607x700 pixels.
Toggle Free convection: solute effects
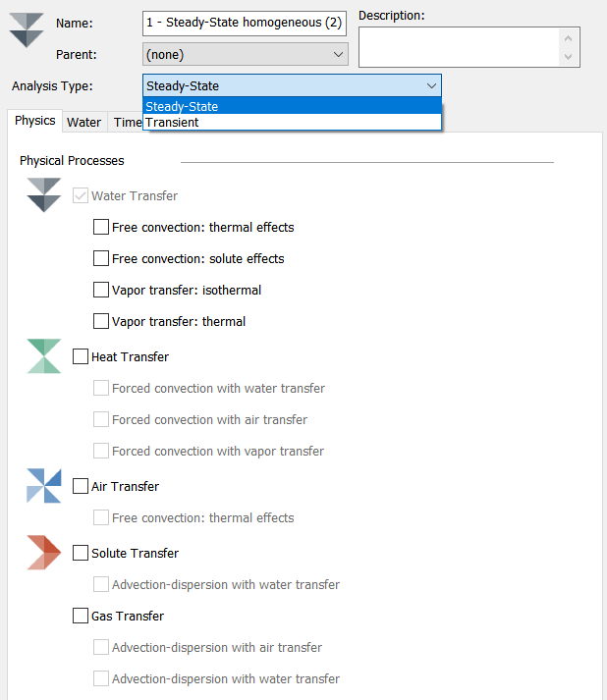tap(101, 259)
